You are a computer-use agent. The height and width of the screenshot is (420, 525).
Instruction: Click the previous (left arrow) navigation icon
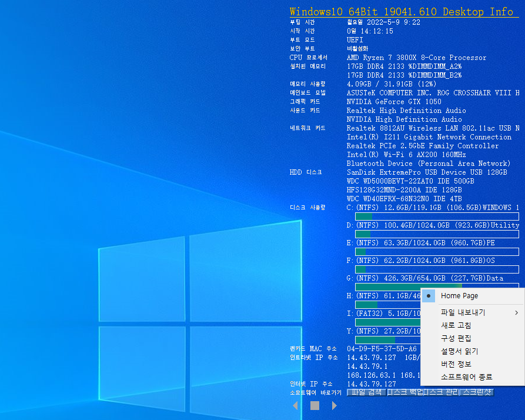click(x=295, y=406)
